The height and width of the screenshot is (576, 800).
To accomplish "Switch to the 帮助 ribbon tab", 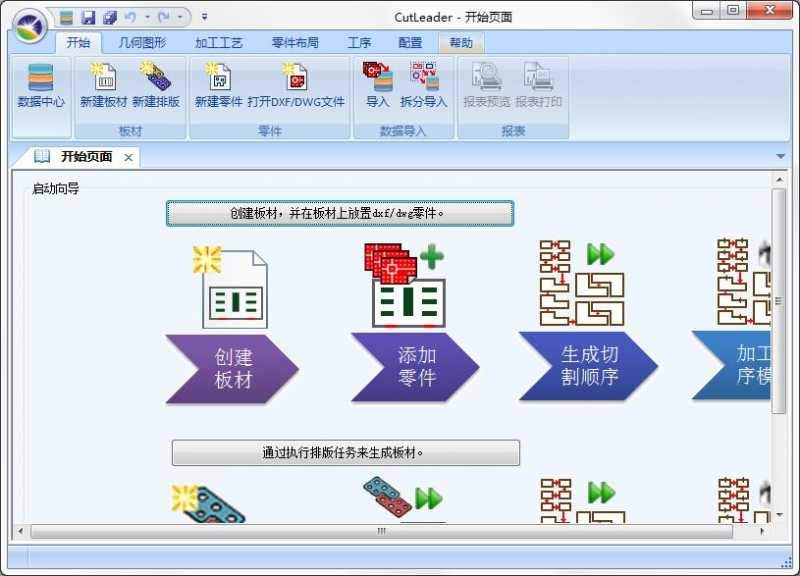I will (461, 43).
